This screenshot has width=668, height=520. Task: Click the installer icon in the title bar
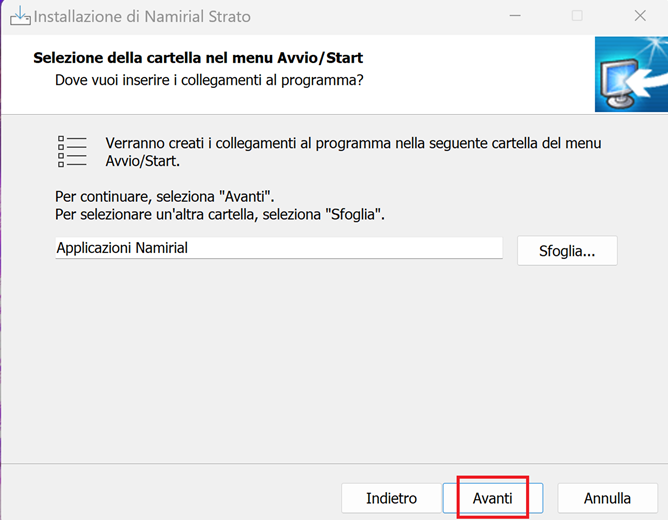coord(20,17)
